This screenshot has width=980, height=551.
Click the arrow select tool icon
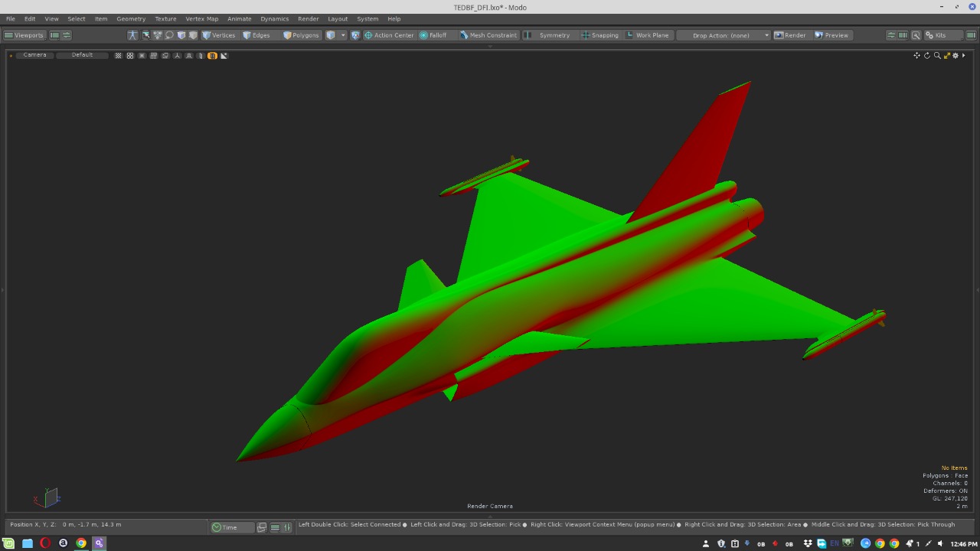click(145, 35)
